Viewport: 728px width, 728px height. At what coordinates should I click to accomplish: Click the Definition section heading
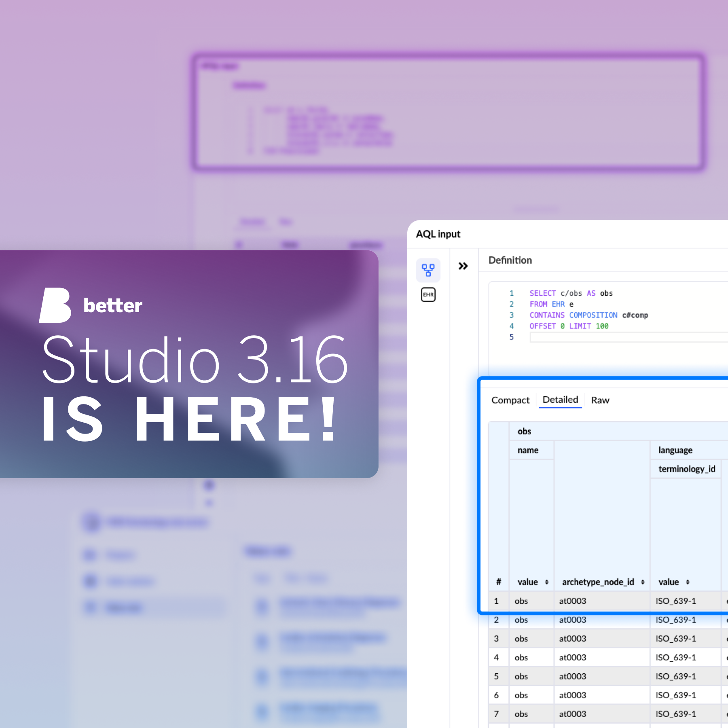point(510,260)
